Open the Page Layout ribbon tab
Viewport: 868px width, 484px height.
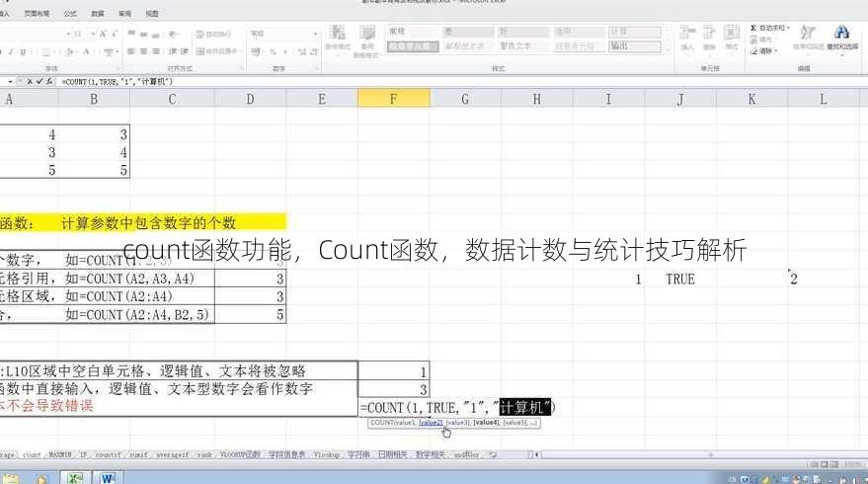[37, 13]
